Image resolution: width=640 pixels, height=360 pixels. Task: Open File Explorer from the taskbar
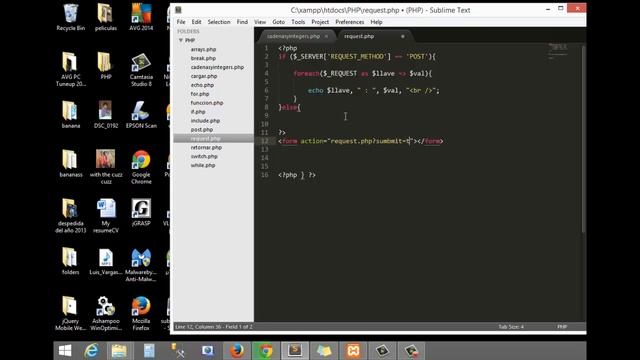pyautogui.click(x=119, y=351)
